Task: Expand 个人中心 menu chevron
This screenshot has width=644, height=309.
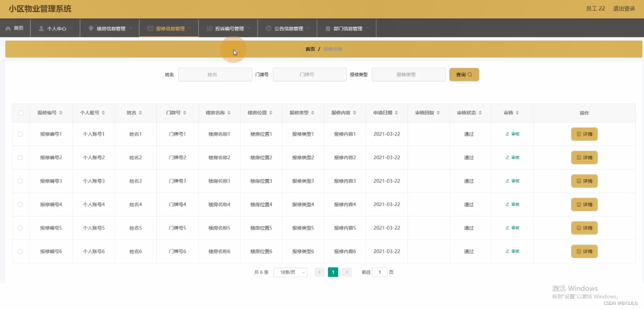Action: pyautogui.click(x=71, y=28)
